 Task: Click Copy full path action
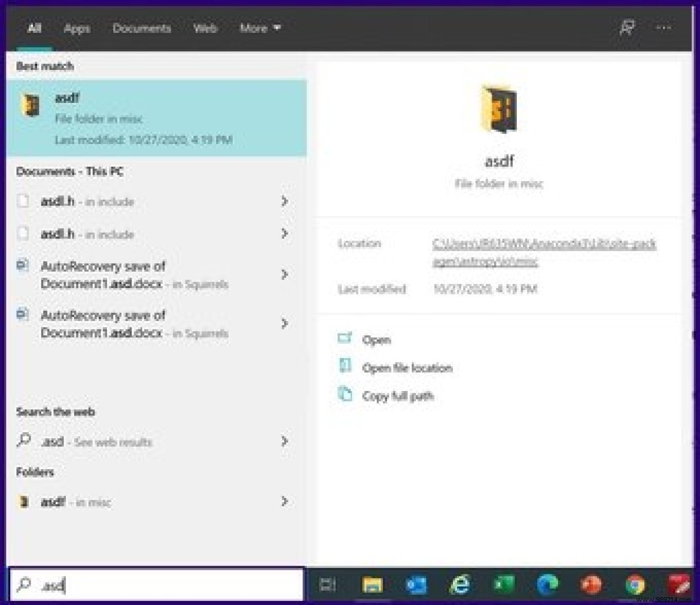click(397, 396)
